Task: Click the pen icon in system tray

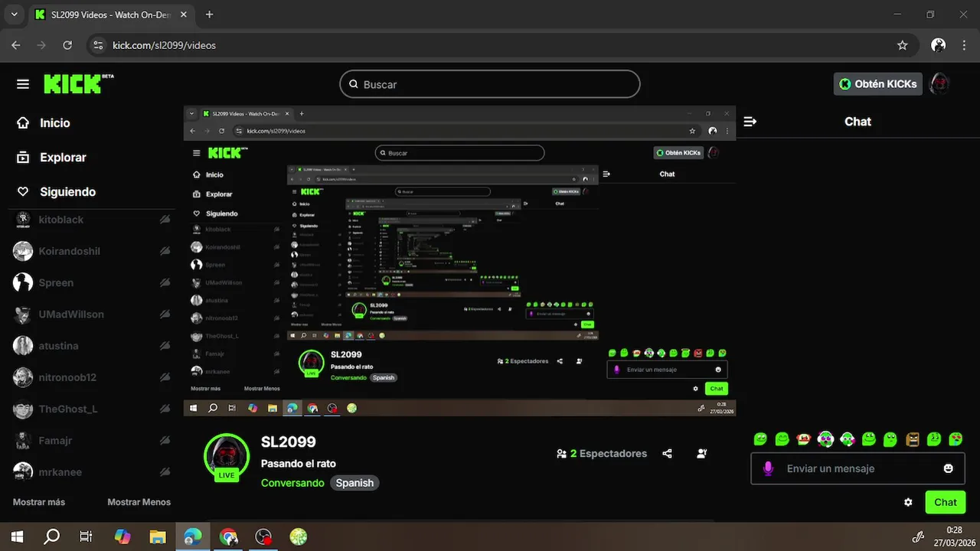Action: tap(919, 536)
